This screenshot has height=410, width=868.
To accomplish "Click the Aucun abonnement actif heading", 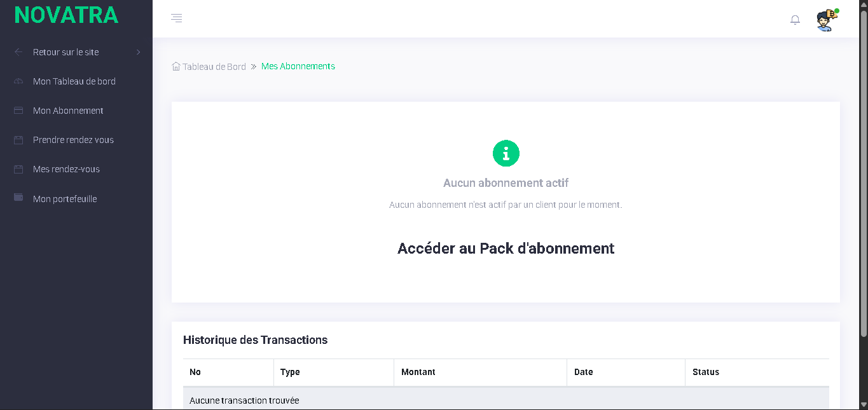I will (506, 183).
